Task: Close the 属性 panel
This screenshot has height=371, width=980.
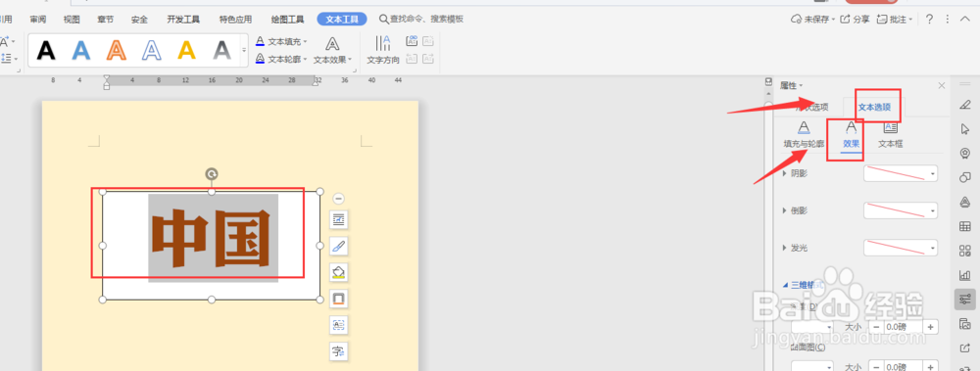Action: 941,85
